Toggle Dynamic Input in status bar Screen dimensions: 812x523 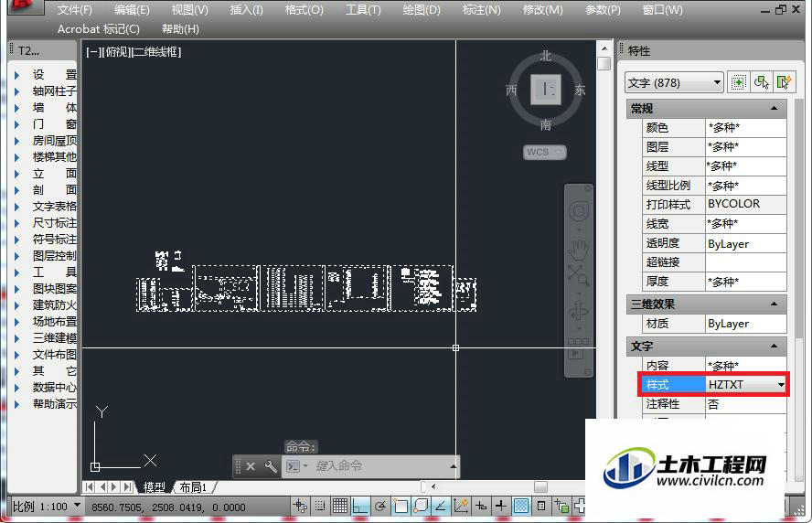481,506
